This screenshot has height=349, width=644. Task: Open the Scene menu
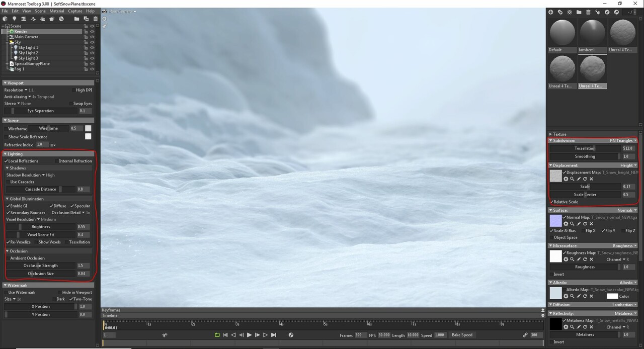(x=40, y=11)
